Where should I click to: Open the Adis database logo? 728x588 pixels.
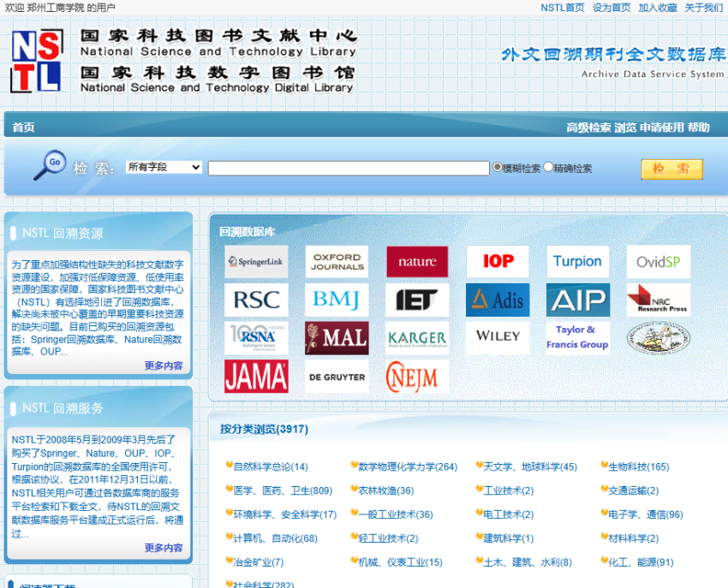pyautogui.click(x=498, y=300)
